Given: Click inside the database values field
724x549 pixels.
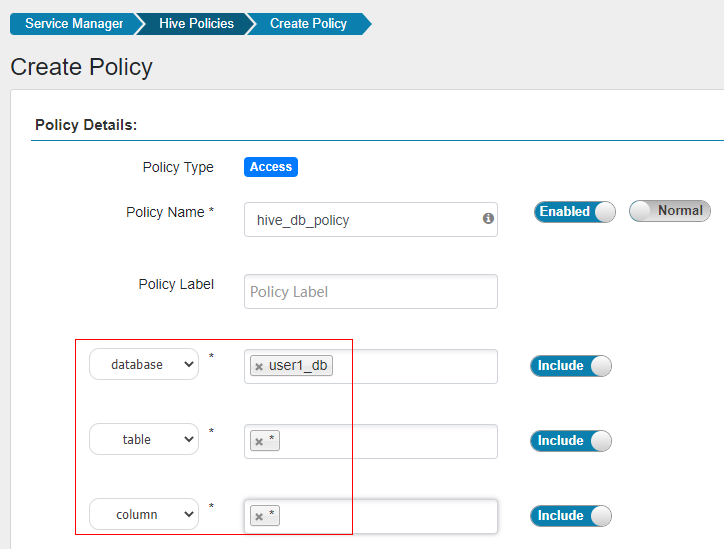Looking at the screenshot, I should [x=410, y=366].
